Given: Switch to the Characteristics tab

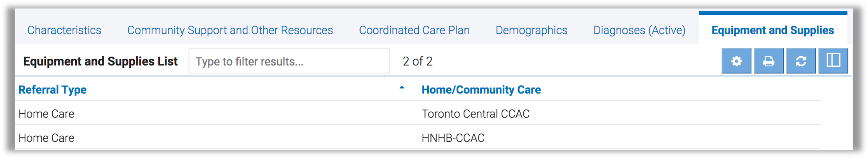Looking at the screenshot, I should pyautogui.click(x=64, y=30).
